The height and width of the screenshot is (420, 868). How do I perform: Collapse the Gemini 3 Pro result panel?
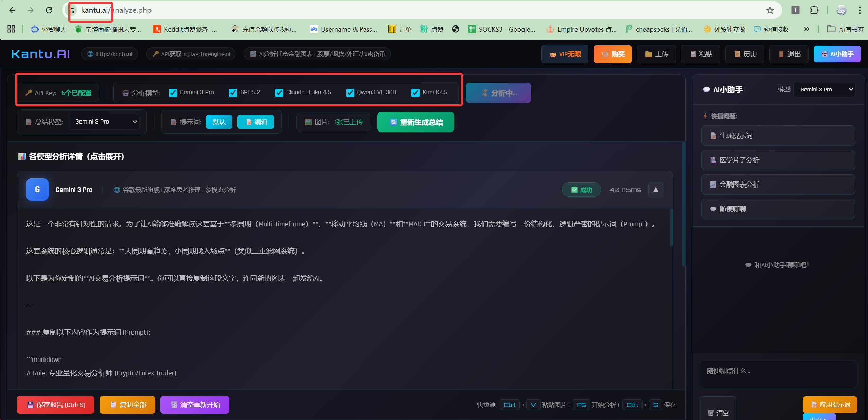656,190
